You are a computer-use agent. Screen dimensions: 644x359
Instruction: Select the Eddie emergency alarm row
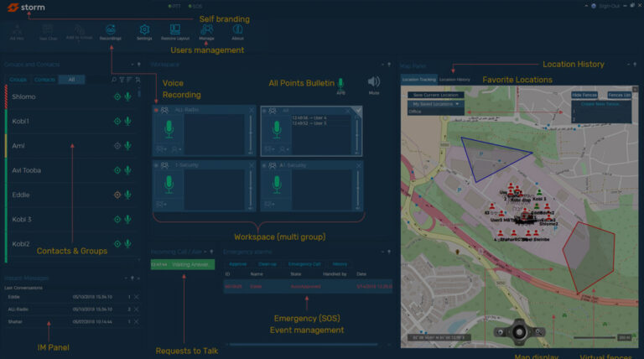[x=308, y=286]
